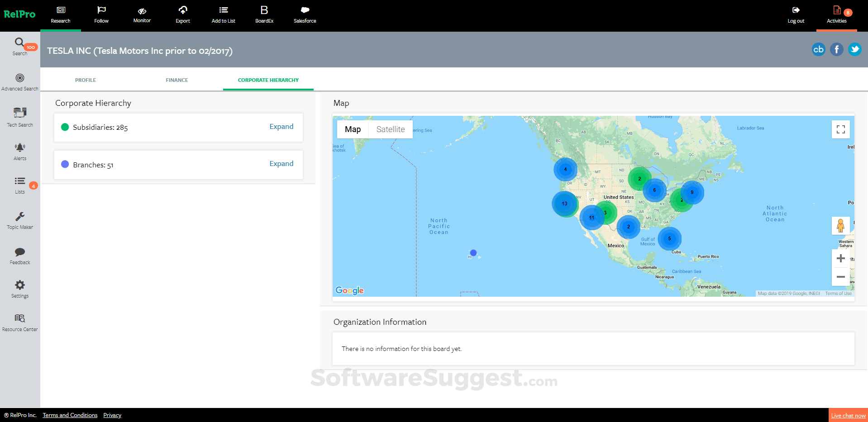Select the Topic Maker sidebar icon
The image size is (868, 422).
pyautogui.click(x=19, y=220)
